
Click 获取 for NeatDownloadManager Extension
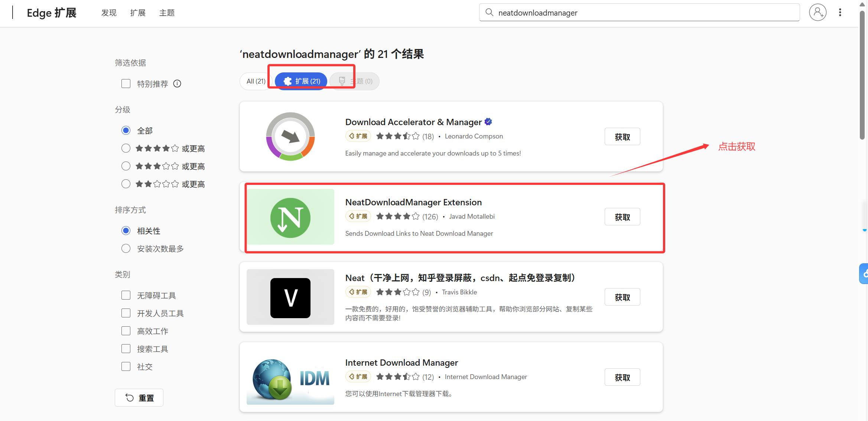click(622, 217)
